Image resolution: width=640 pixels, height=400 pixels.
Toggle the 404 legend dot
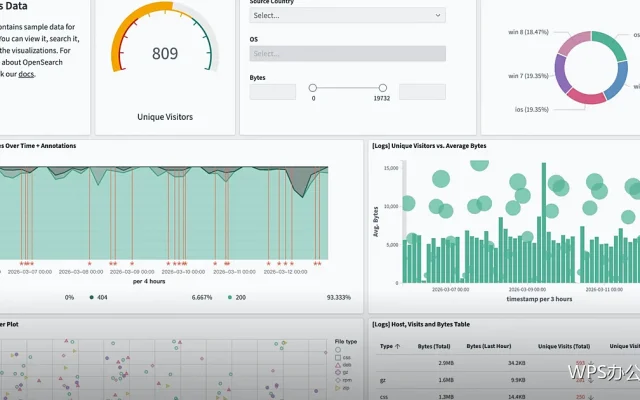click(91, 297)
